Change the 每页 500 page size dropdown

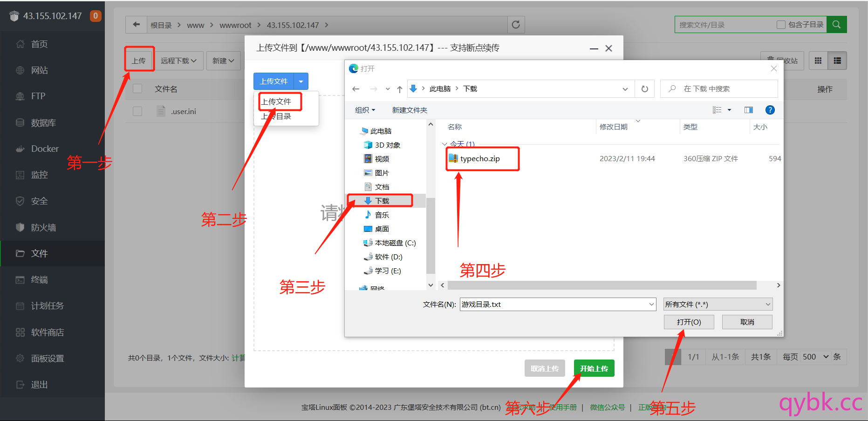click(x=815, y=357)
